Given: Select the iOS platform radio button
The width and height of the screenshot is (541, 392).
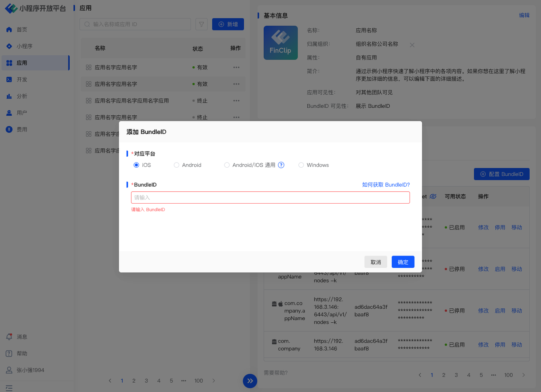Looking at the screenshot, I should click(137, 165).
